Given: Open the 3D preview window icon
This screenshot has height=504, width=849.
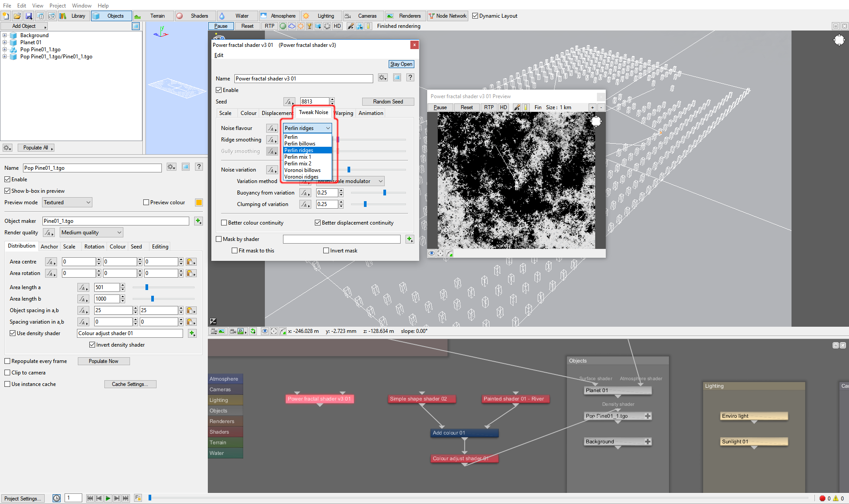Looking at the screenshot, I should click(52, 16).
